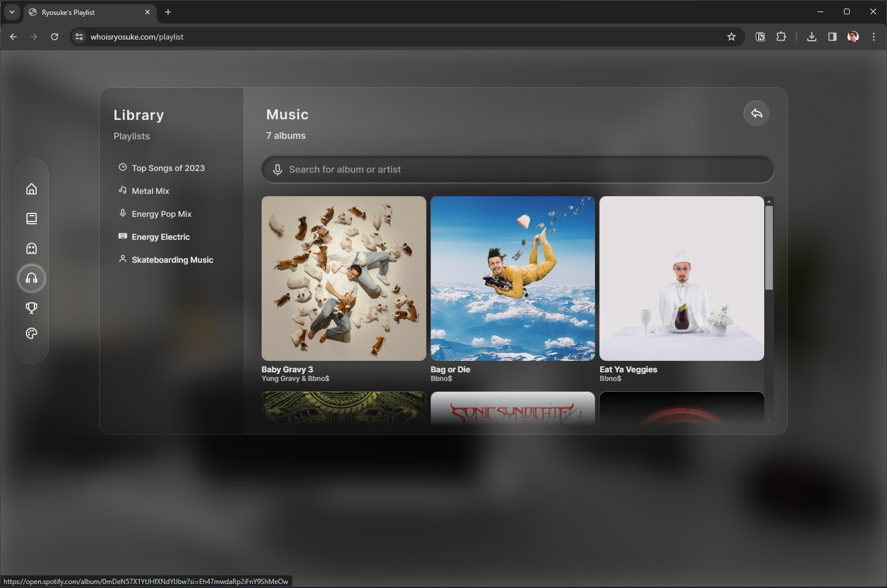Select the highlighted headphones music icon
The height and width of the screenshot is (588, 887).
[32, 278]
